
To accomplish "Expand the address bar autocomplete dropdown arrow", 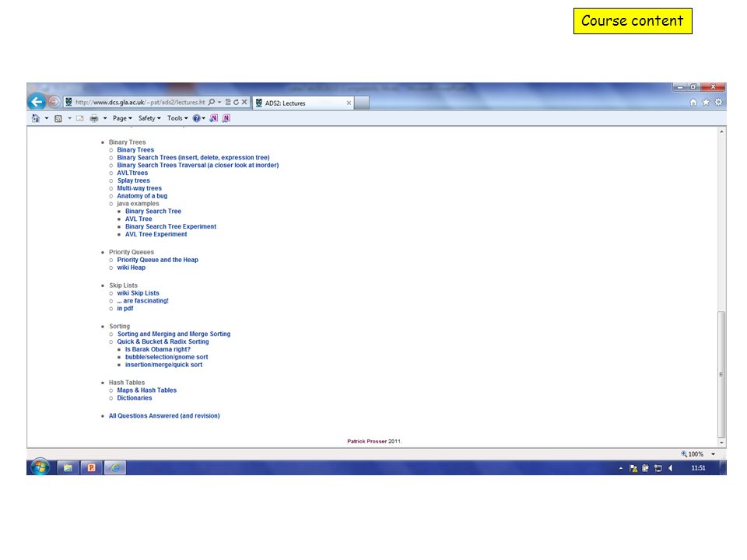I will [219, 102].
